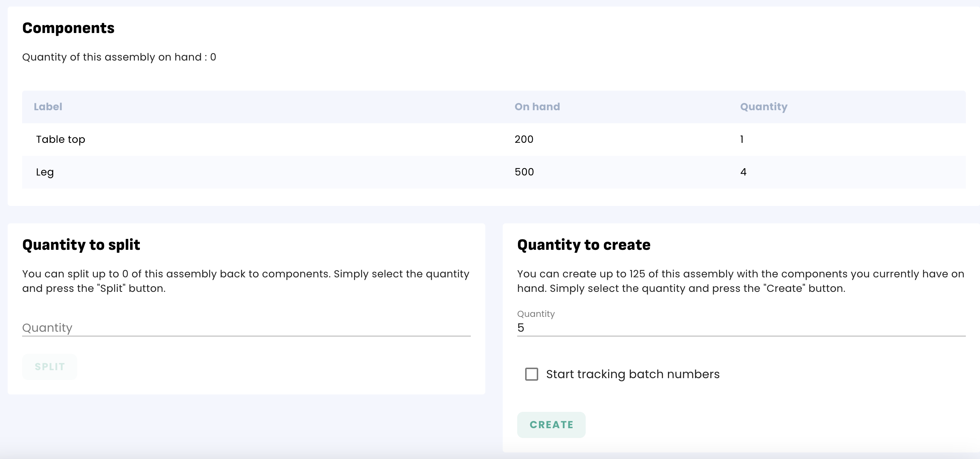Focus the Quantity to create field
The image size is (980, 459).
point(740,328)
